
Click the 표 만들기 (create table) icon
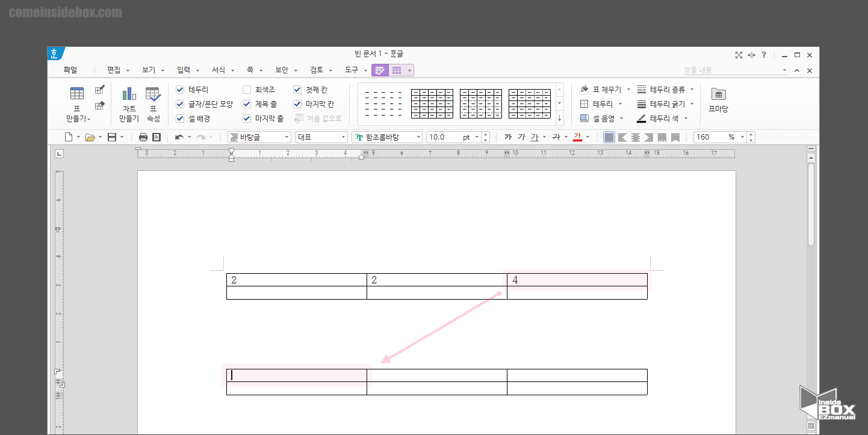[x=77, y=94]
